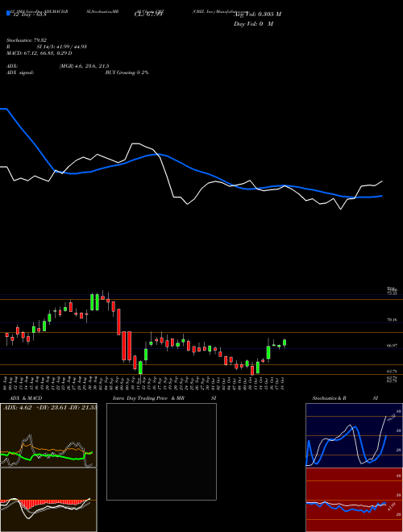The image size is (403, 532).
Task: Click 'Intra Day Trading Price & MR' heading
Action: click(x=148, y=398)
